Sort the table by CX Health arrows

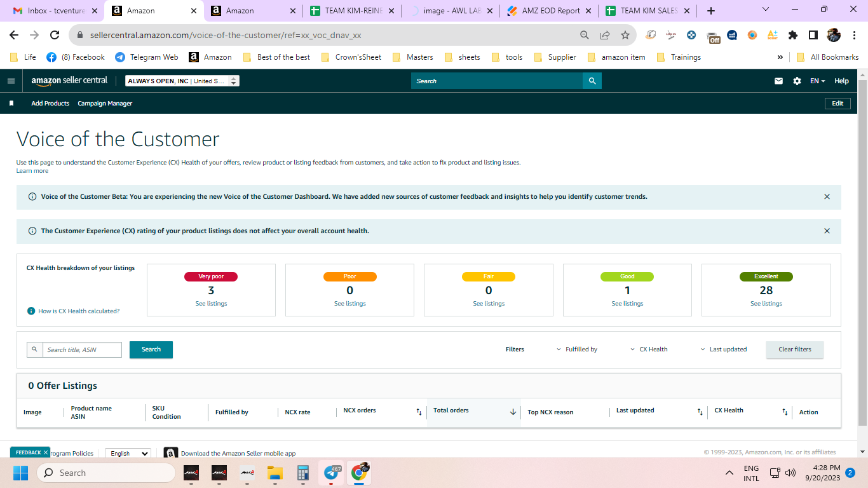785,412
